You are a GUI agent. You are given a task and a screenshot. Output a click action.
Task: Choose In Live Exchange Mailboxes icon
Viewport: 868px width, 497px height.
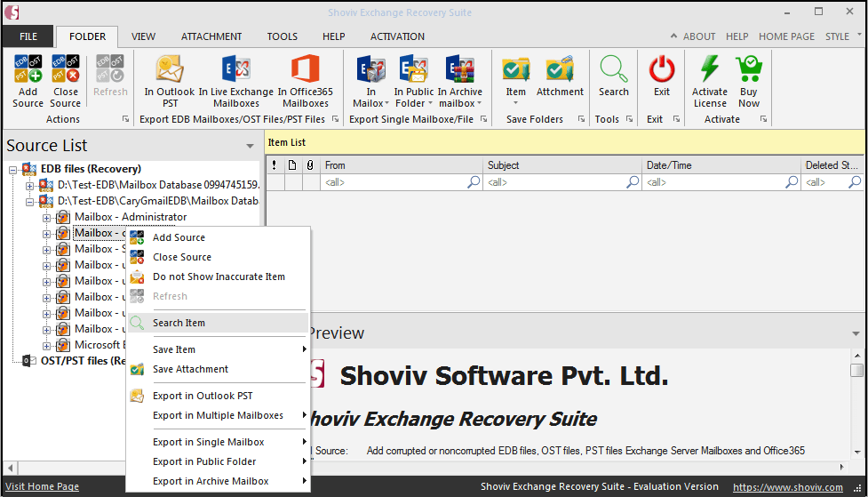coord(236,68)
